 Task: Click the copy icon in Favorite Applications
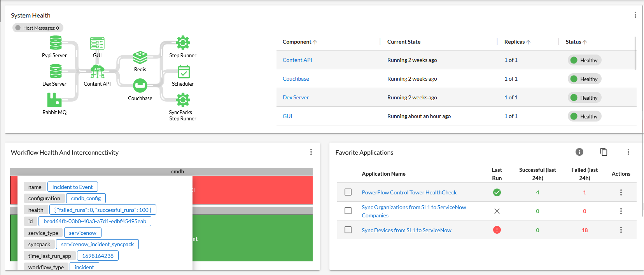604,152
